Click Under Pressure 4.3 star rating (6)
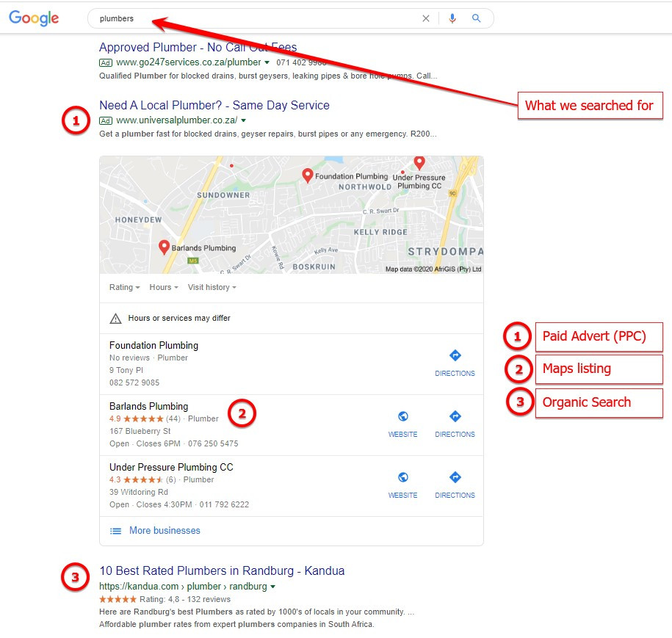672x638 pixels. coord(142,479)
